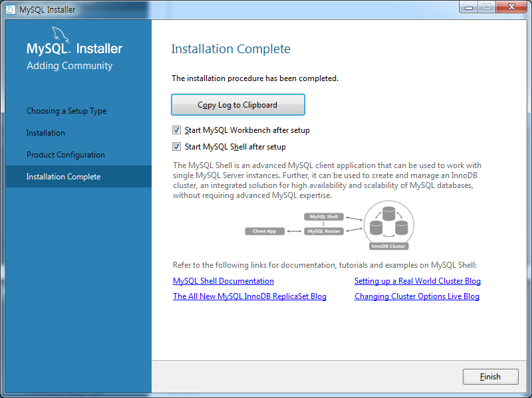
Task: Click 'The installation procedure has been completed.' text
Action: [x=255, y=78]
